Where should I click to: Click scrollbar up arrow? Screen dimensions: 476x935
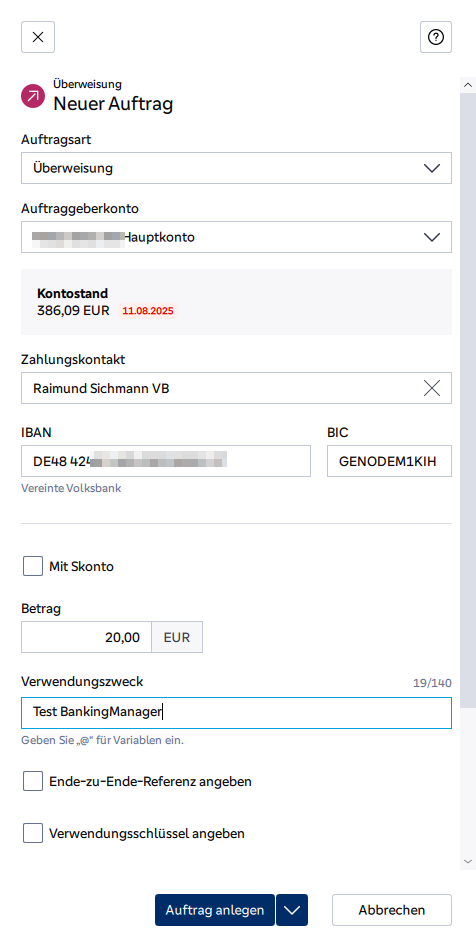click(x=467, y=85)
